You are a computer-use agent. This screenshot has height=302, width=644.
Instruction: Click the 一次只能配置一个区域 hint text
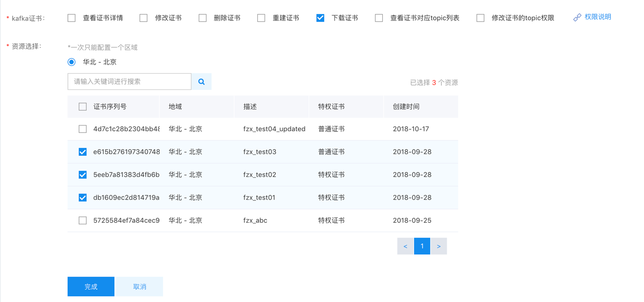[103, 47]
